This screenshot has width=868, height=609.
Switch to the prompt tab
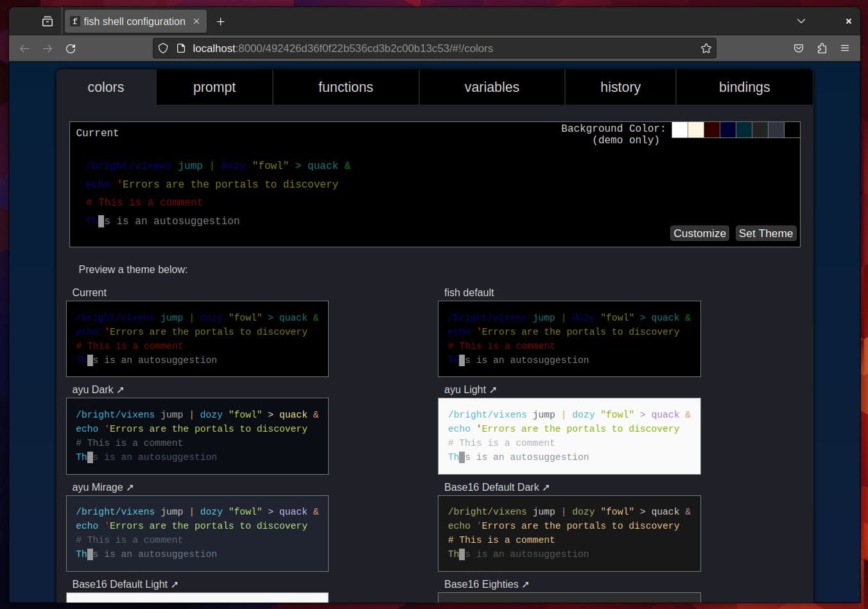tap(214, 87)
